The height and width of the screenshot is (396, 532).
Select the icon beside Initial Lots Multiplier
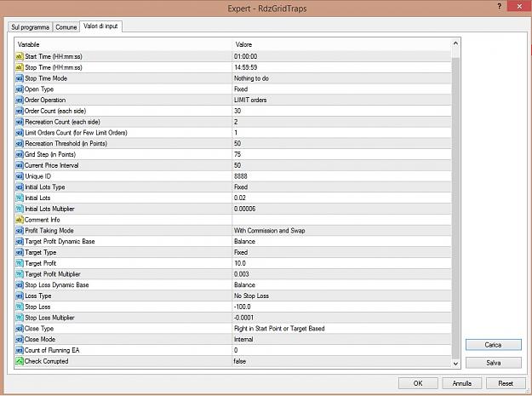[x=20, y=209]
